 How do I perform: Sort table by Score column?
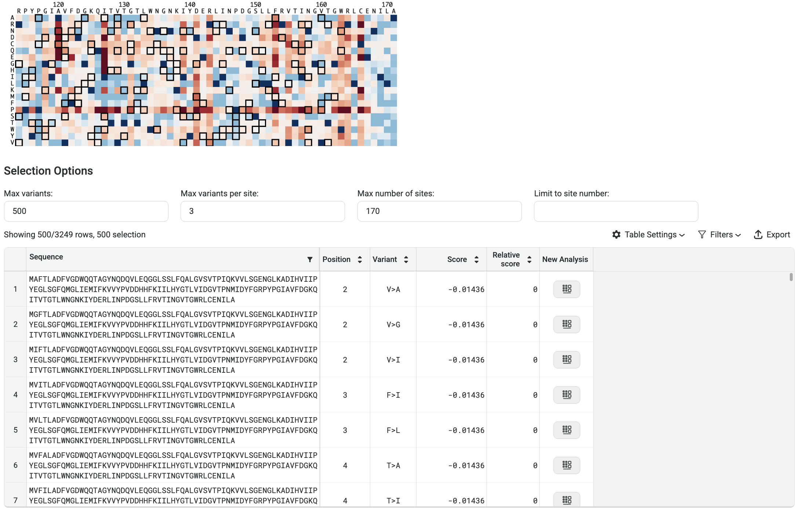[x=476, y=259]
